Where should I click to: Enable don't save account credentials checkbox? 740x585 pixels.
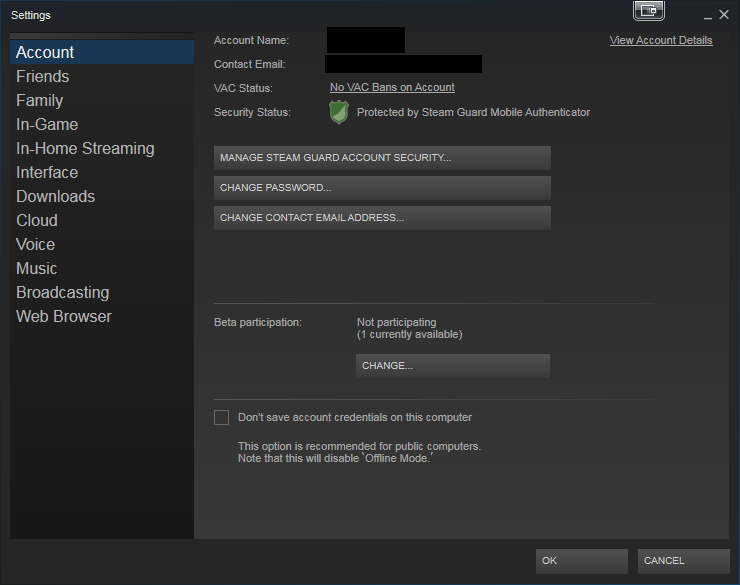click(x=221, y=417)
